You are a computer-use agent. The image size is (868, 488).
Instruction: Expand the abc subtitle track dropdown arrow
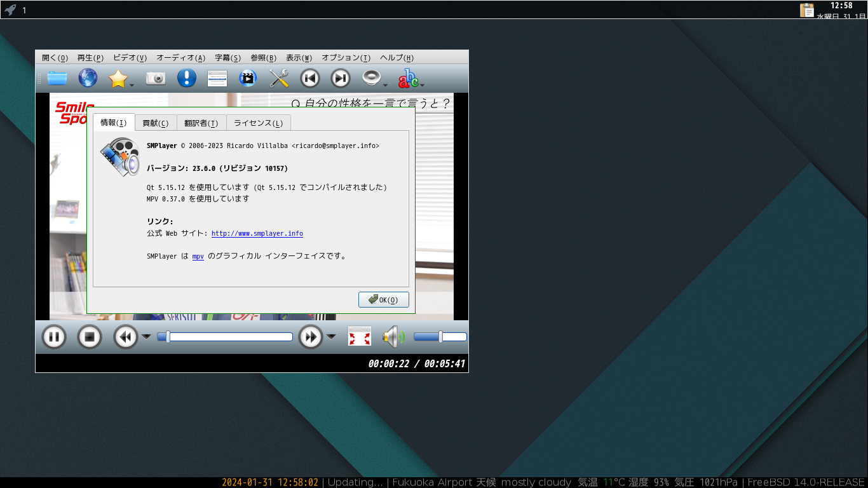point(422,85)
